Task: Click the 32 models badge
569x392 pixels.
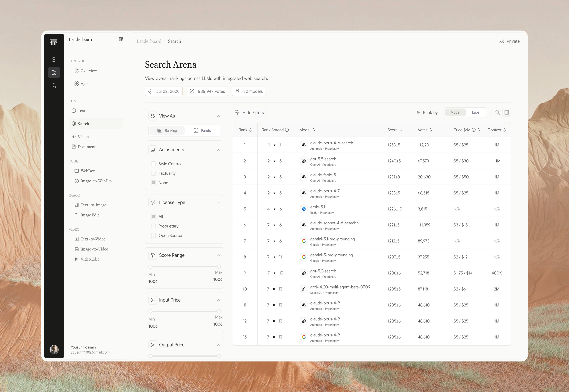Action: pos(249,91)
